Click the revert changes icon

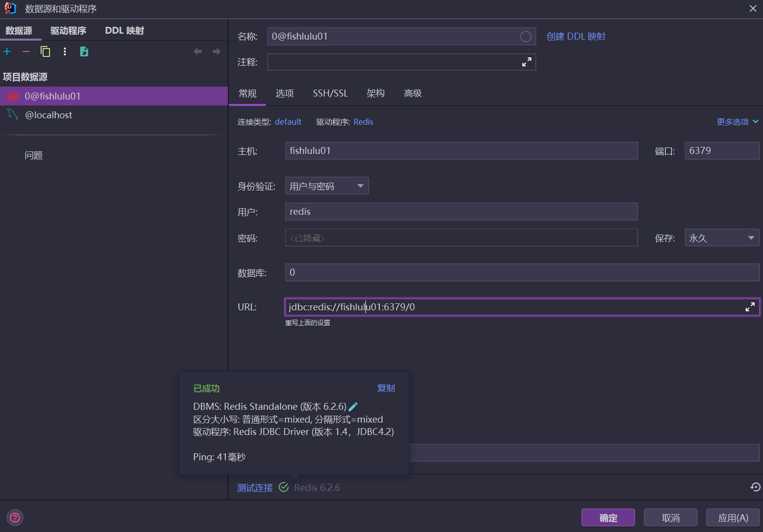755,487
